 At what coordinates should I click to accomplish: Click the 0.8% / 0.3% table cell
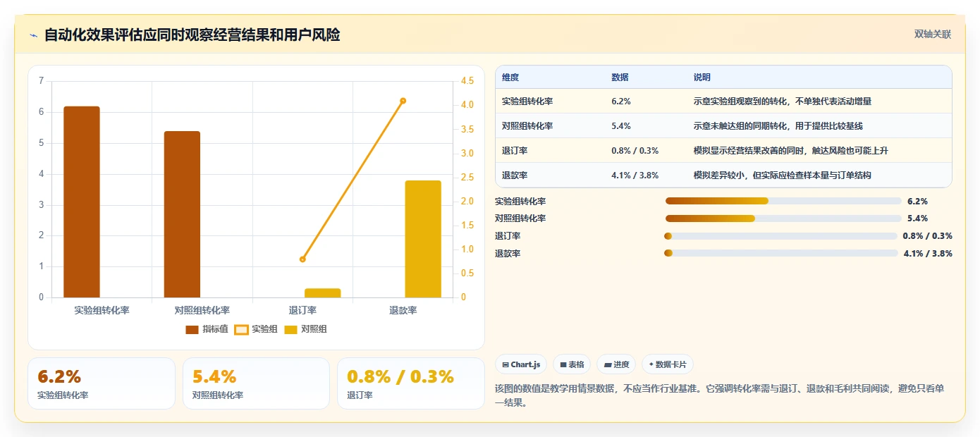pyautogui.click(x=635, y=150)
